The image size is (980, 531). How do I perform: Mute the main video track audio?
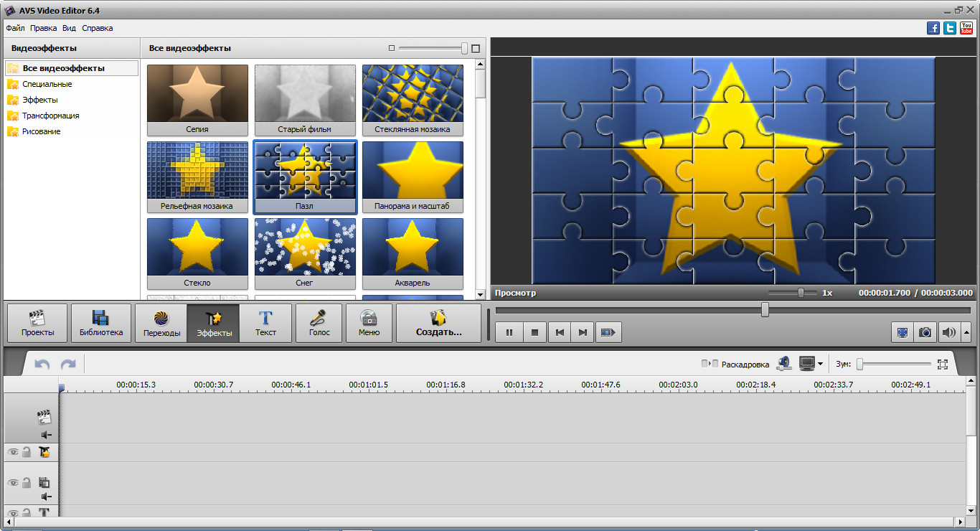point(46,435)
